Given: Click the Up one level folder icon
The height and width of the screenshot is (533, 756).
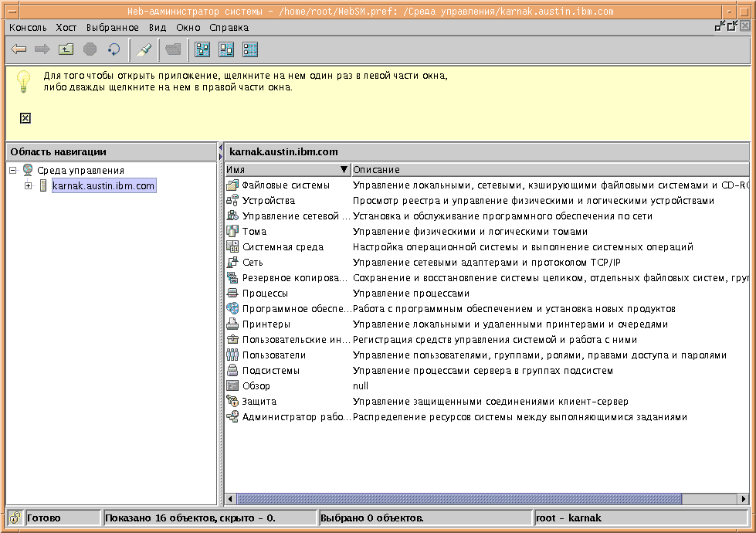Looking at the screenshot, I should pyautogui.click(x=66, y=49).
